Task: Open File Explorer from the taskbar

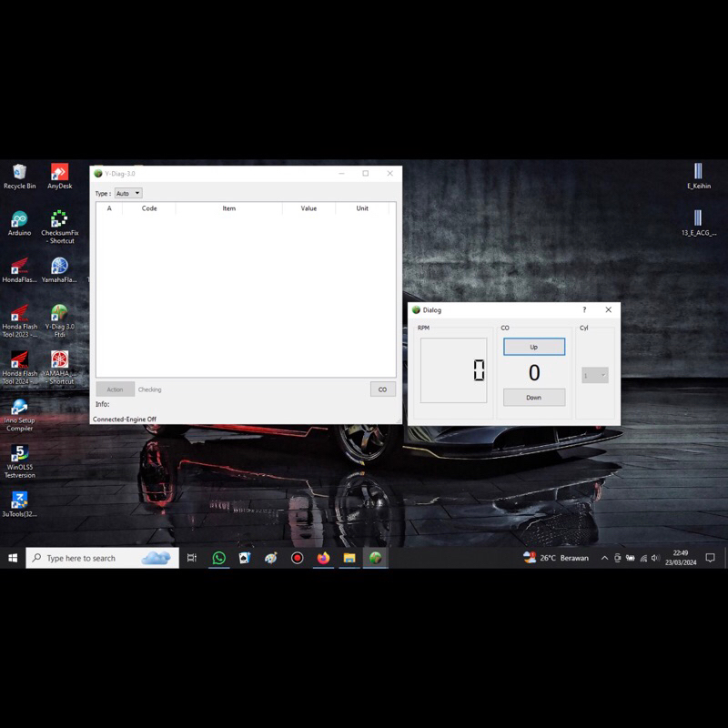Action: tap(349, 558)
